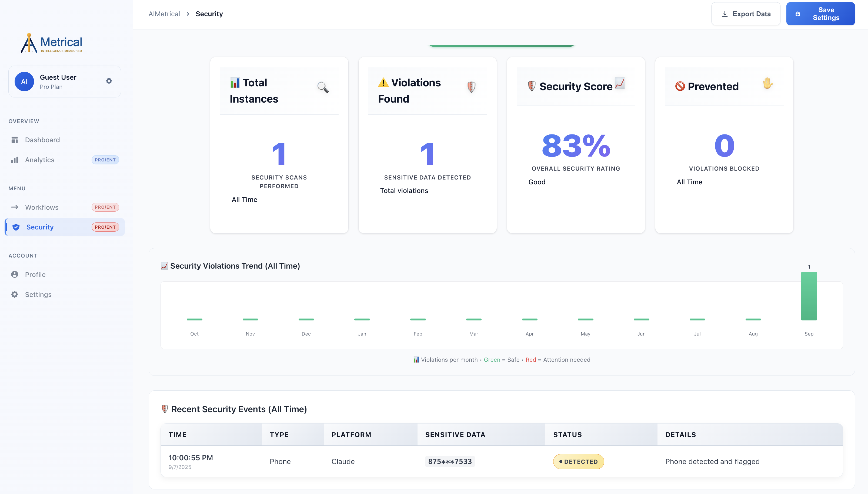Open the Dashboard page from the sidebar
Image resolution: width=868 pixels, height=494 pixels.
tap(42, 140)
